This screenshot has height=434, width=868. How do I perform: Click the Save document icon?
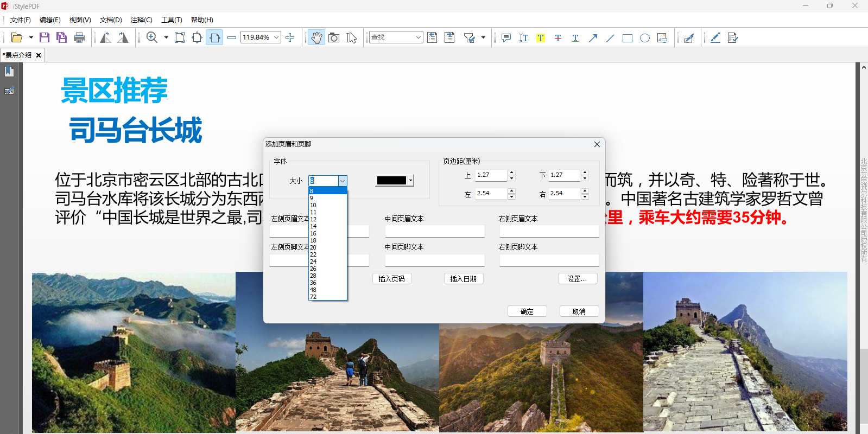(x=45, y=37)
